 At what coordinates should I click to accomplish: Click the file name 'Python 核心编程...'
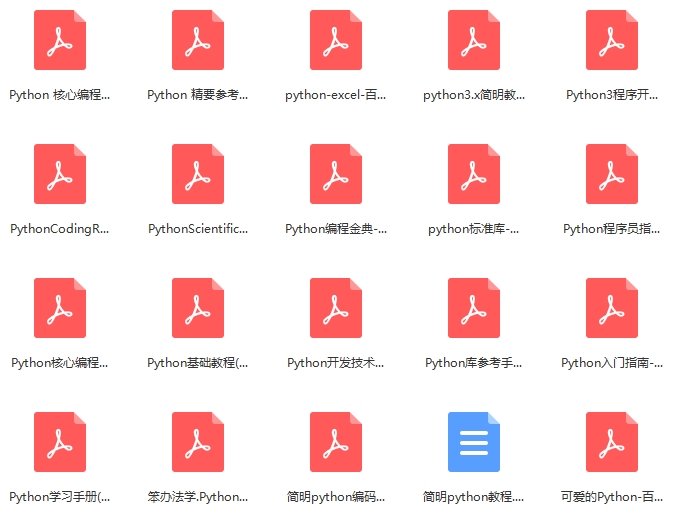(x=60, y=95)
